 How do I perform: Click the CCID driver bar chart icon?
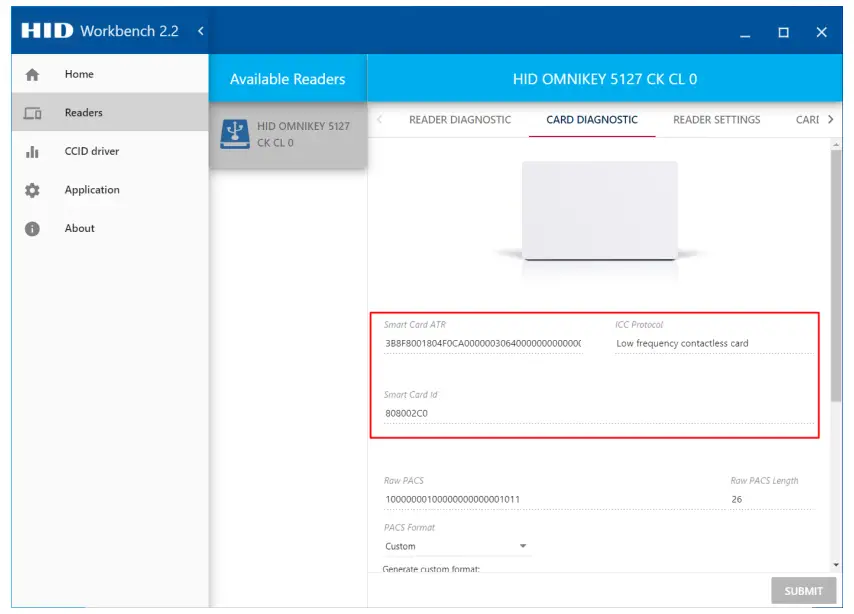tap(32, 152)
